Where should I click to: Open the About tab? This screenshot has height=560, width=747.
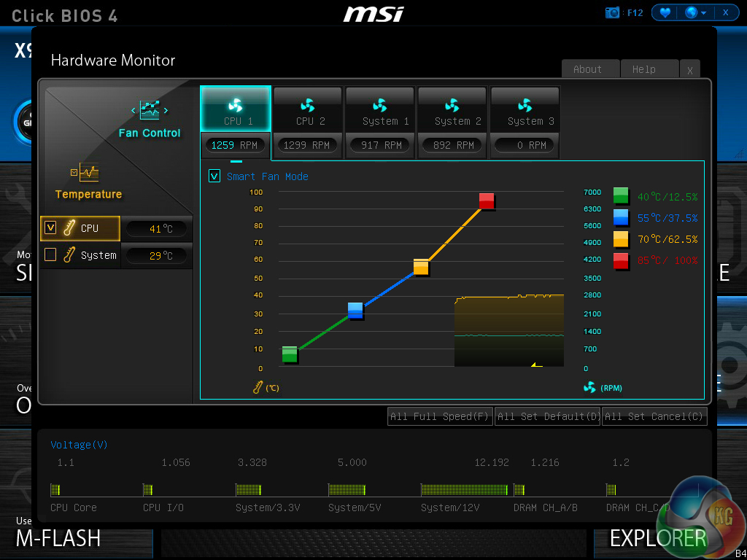coord(591,69)
